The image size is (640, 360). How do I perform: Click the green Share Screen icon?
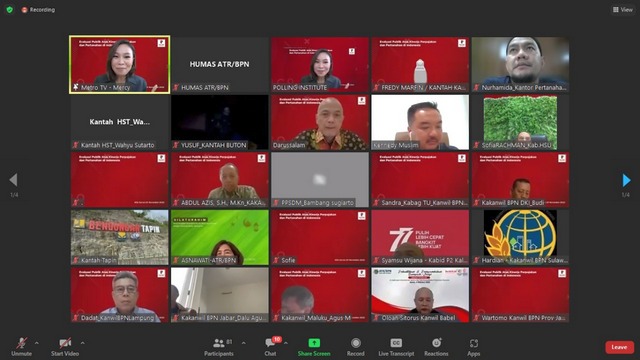click(314, 343)
